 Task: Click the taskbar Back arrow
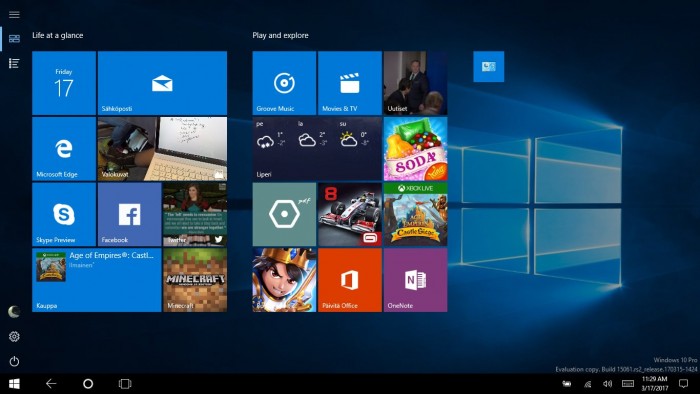[51, 384]
